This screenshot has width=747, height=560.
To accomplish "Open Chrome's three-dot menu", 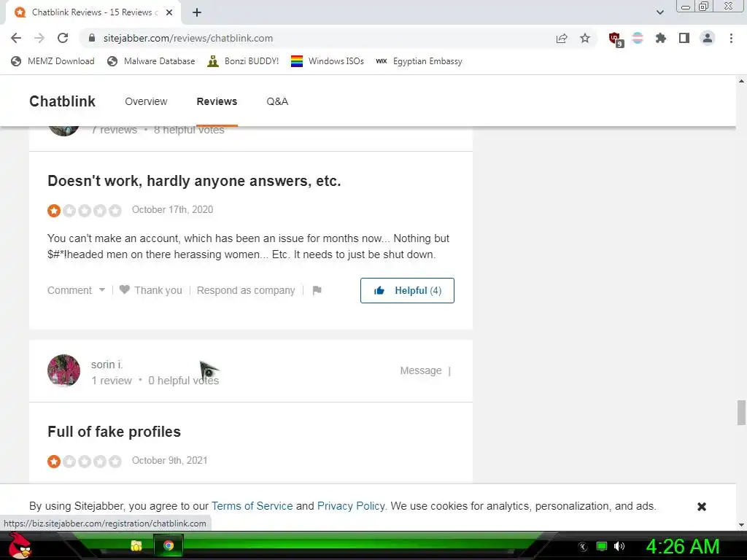I will click(x=731, y=38).
